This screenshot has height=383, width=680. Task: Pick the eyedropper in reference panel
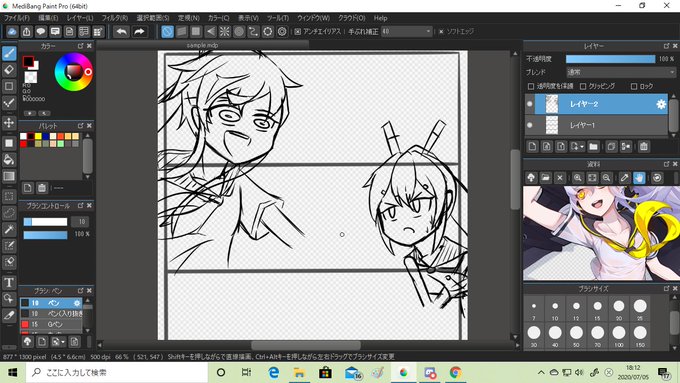point(624,178)
